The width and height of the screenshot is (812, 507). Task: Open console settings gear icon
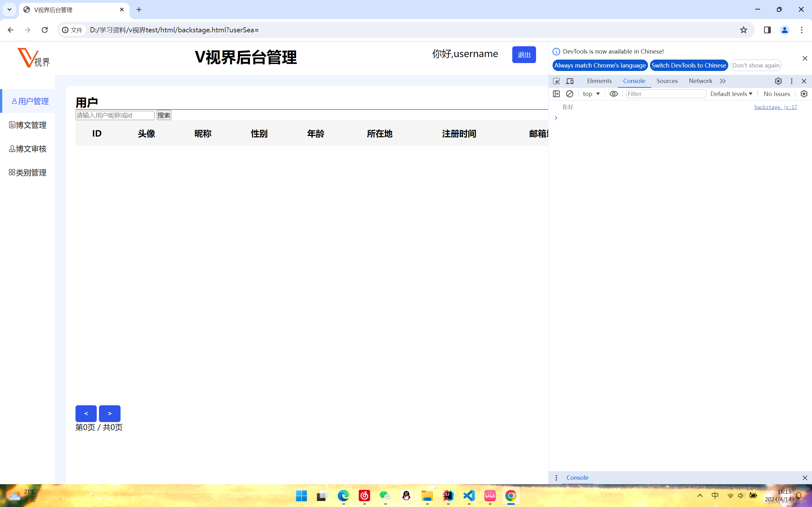804,94
